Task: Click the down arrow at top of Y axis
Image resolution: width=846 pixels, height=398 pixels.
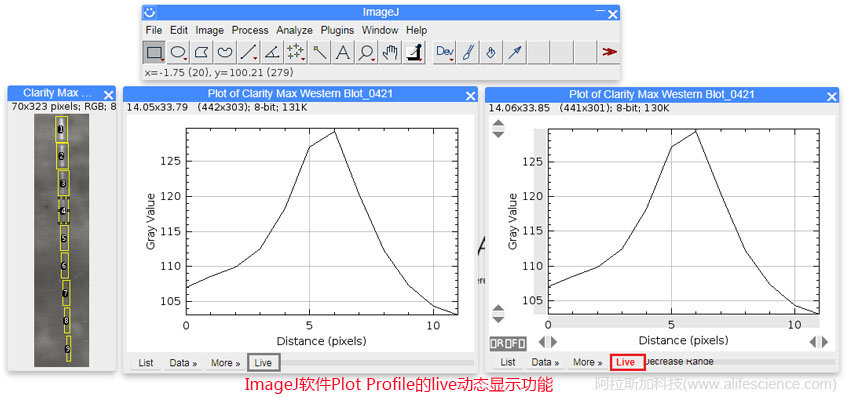Action: tap(498, 134)
